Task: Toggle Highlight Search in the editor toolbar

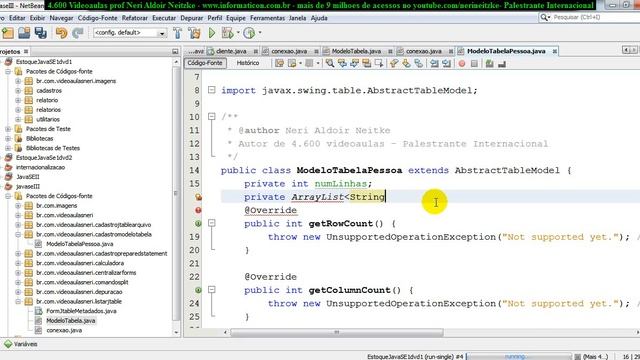Action: tap(367, 63)
